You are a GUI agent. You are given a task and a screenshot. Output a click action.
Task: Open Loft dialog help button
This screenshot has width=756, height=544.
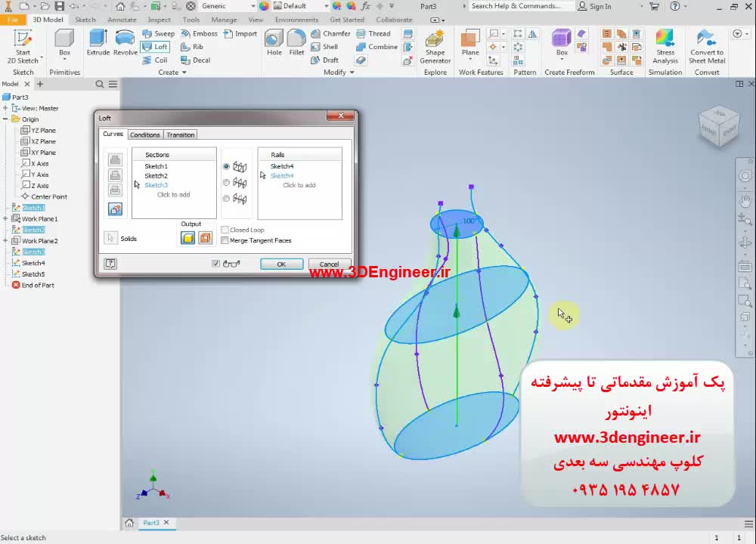pos(110,264)
